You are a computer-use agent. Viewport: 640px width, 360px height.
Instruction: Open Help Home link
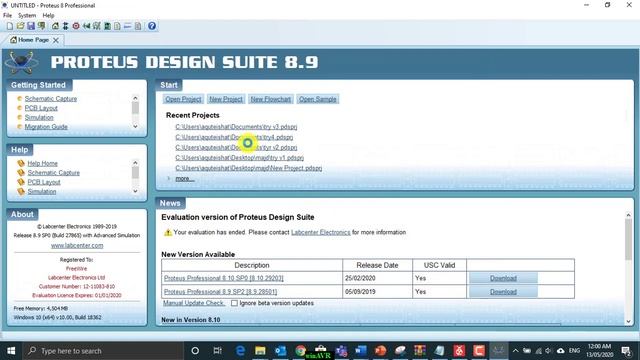coord(42,163)
